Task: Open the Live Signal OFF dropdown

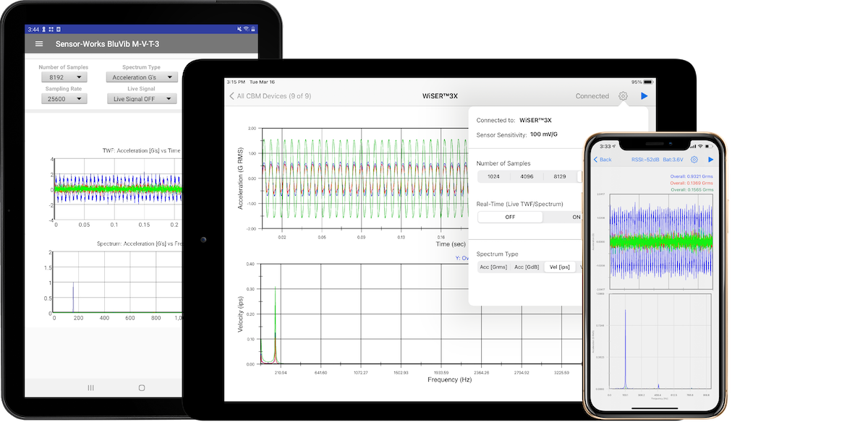Action: [x=141, y=99]
